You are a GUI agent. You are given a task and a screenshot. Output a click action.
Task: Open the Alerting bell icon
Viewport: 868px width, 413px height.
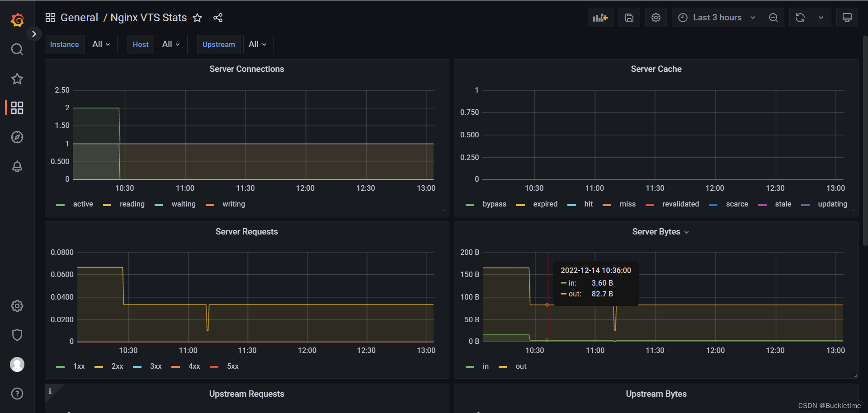pos(17,166)
